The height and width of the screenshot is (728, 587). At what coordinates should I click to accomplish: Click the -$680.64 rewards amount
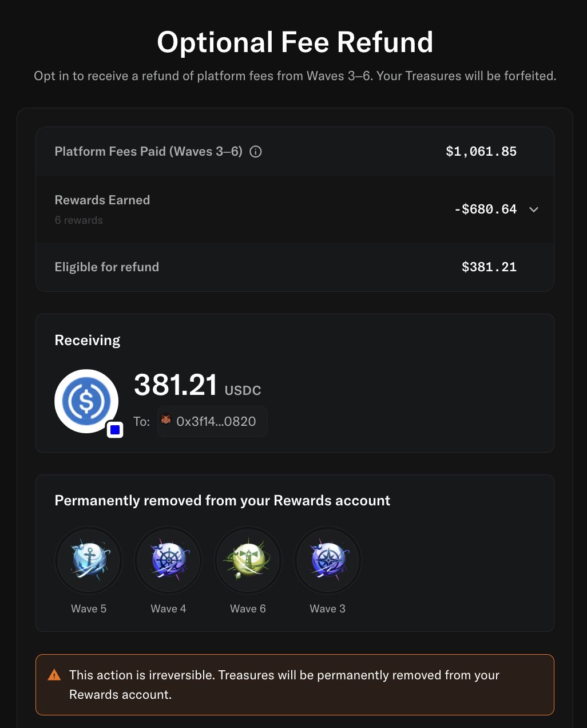click(486, 209)
